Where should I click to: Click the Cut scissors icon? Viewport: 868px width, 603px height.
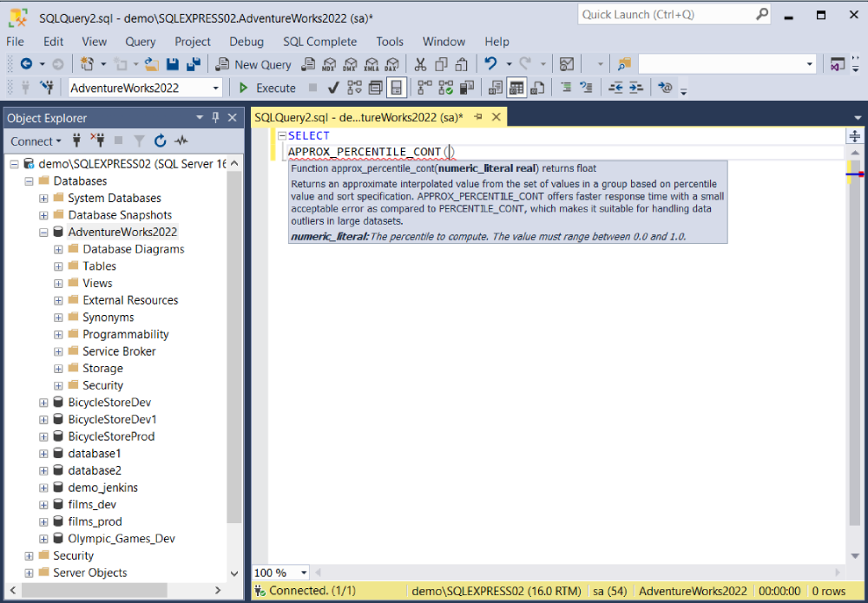(x=421, y=64)
